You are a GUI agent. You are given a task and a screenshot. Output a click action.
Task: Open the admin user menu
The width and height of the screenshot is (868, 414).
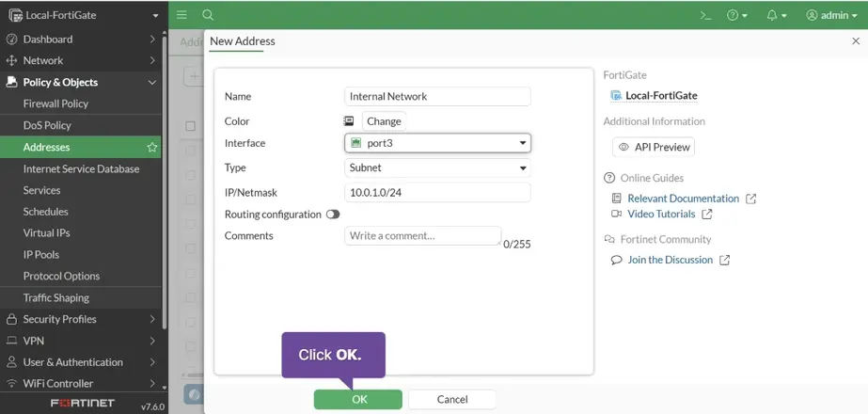coord(831,15)
